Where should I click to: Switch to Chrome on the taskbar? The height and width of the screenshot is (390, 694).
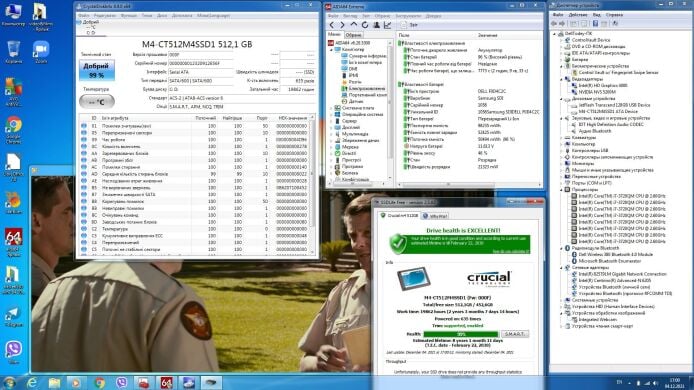[99, 382]
